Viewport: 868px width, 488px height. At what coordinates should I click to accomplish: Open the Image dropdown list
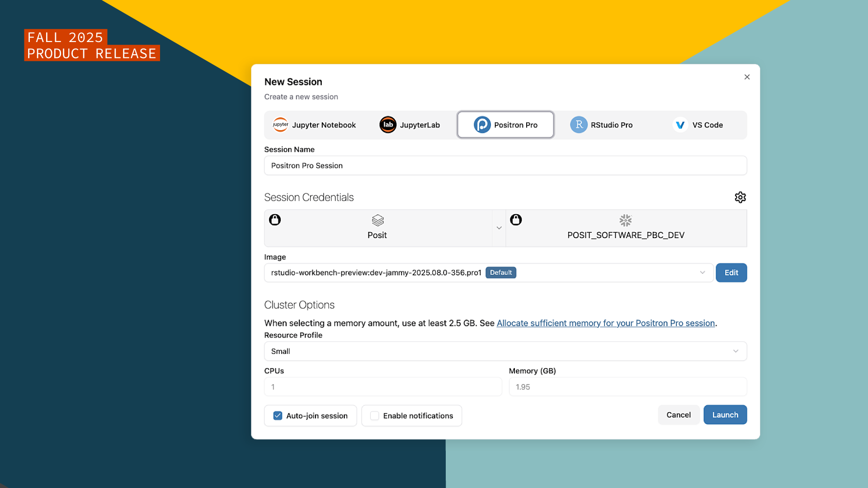(702, 272)
